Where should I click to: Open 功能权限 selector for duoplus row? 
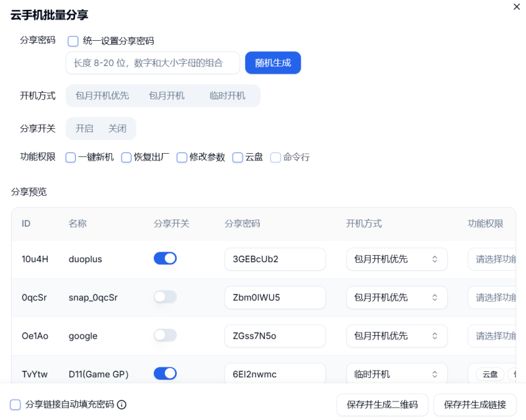pos(492,259)
